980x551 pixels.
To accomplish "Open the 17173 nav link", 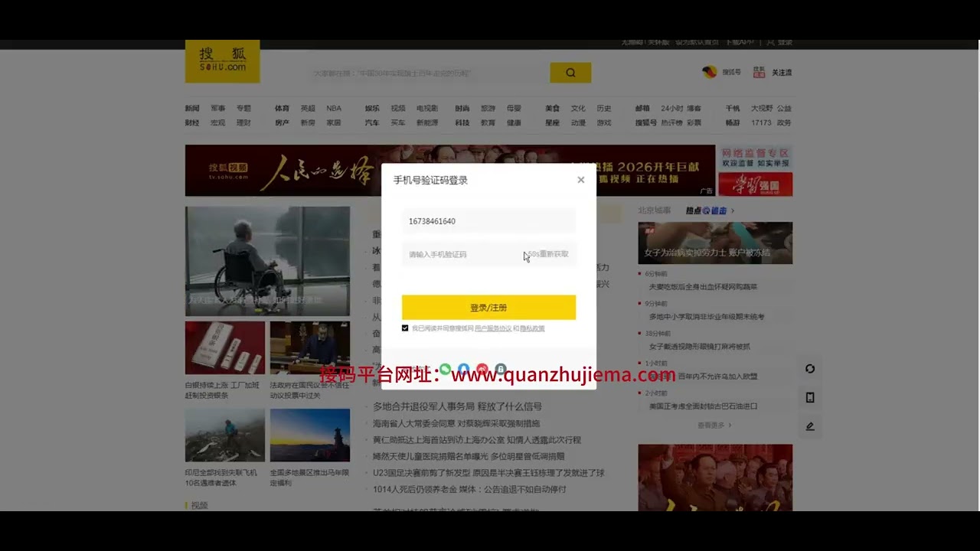I will click(761, 122).
